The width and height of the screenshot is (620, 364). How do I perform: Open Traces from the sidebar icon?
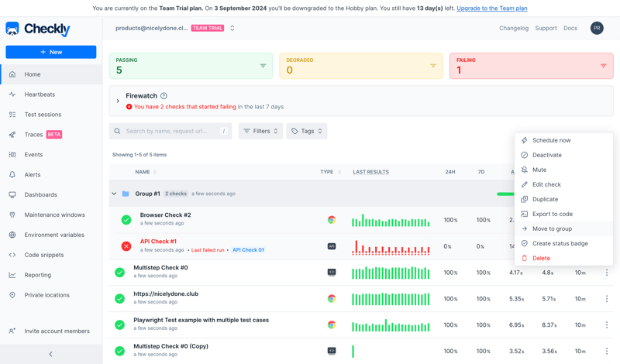coord(12,135)
